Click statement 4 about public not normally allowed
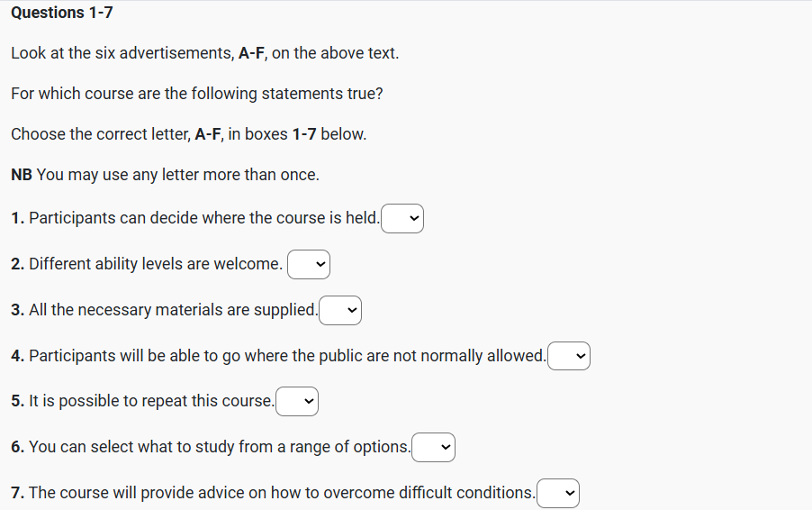The width and height of the screenshot is (812, 510). click(279, 356)
